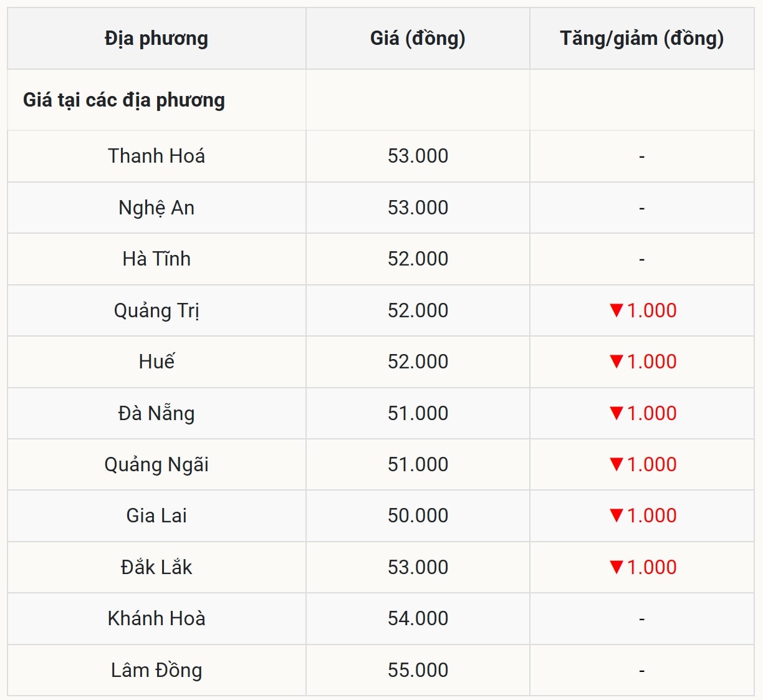The image size is (763, 700).
Task: Click the "Địa phương" column header
Action: (x=156, y=39)
